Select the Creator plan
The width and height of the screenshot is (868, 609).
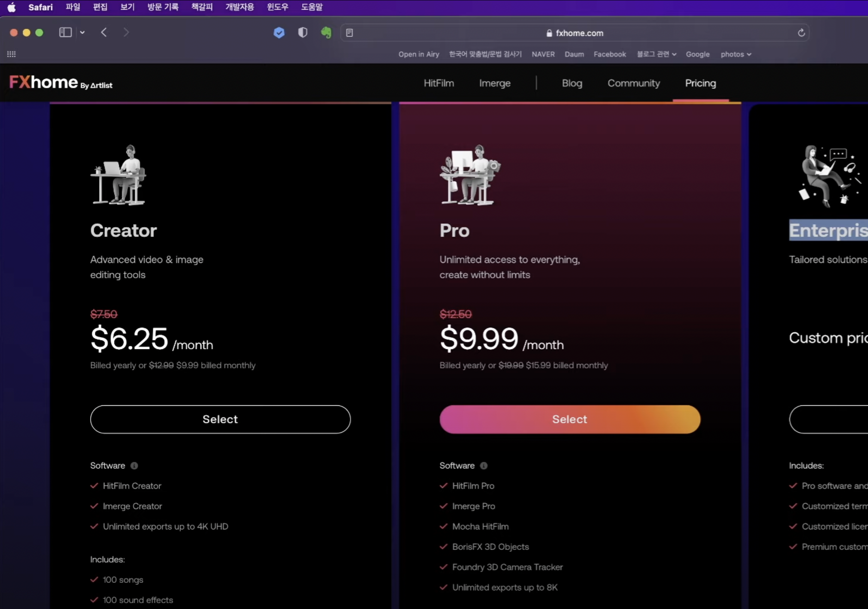coord(220,419)
